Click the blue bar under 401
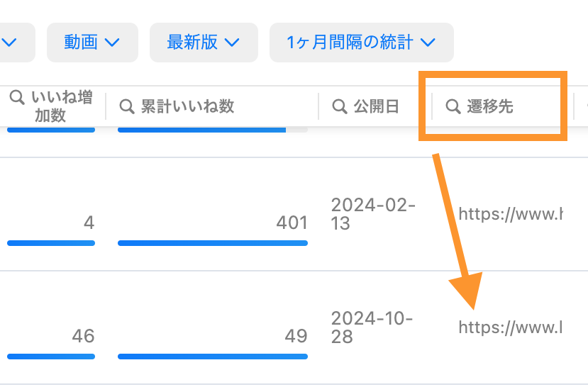This screenshot has width=588, height=387. pyautogui.click(x=213, y=243)
